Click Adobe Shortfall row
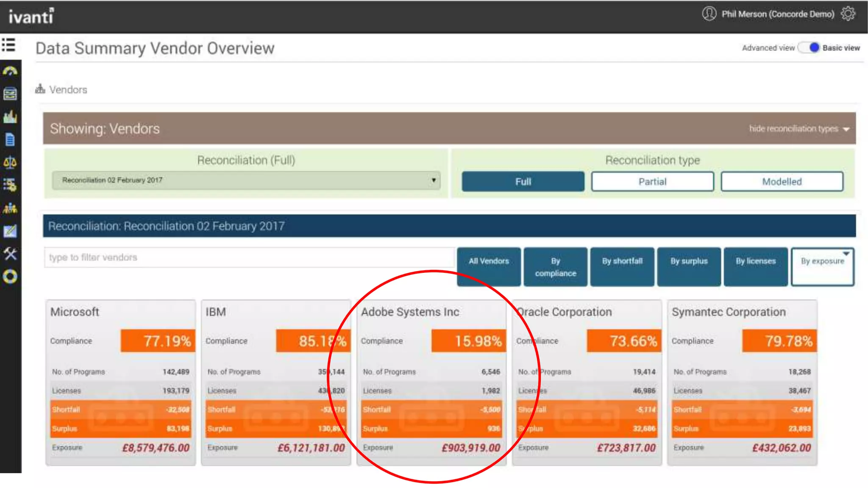Image resolution: width=868 pixels, height=488 pixels. 431,410
